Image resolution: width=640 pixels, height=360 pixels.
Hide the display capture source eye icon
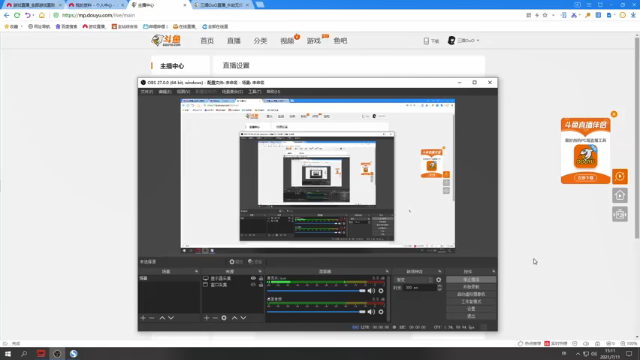(x=253, y=278)
